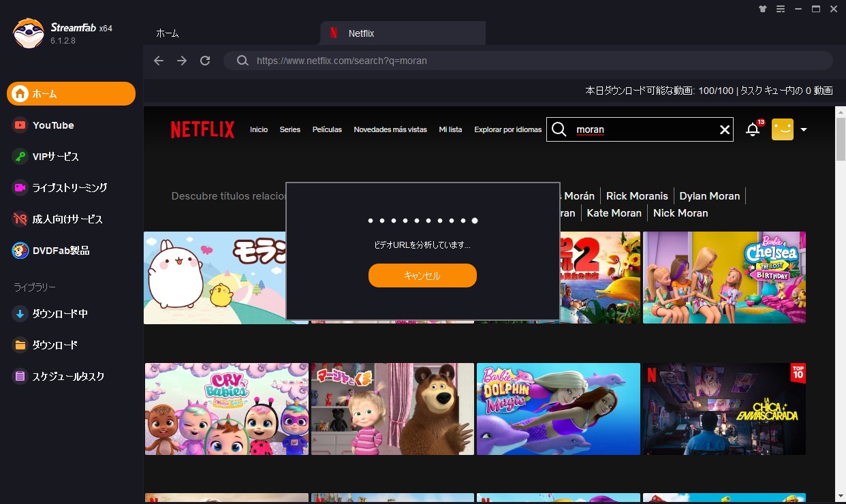Click the キャンセル button

tap(422, 275)
